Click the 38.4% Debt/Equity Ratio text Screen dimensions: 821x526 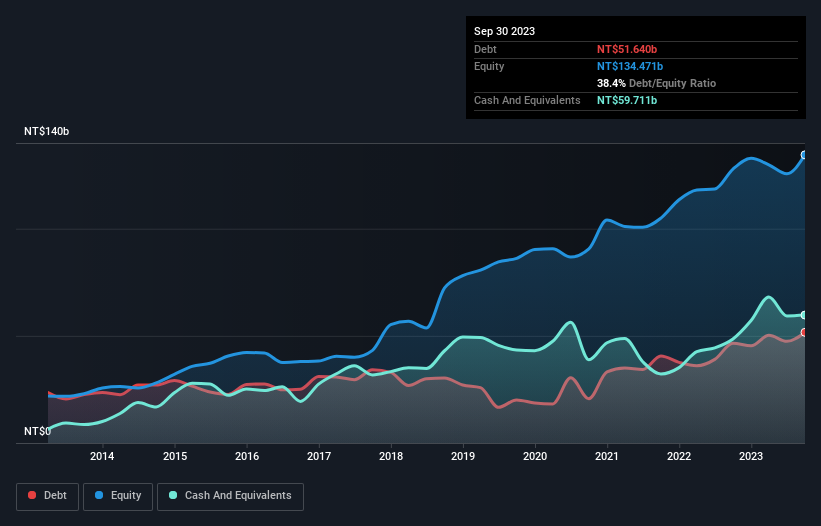(x=657, y=83)
